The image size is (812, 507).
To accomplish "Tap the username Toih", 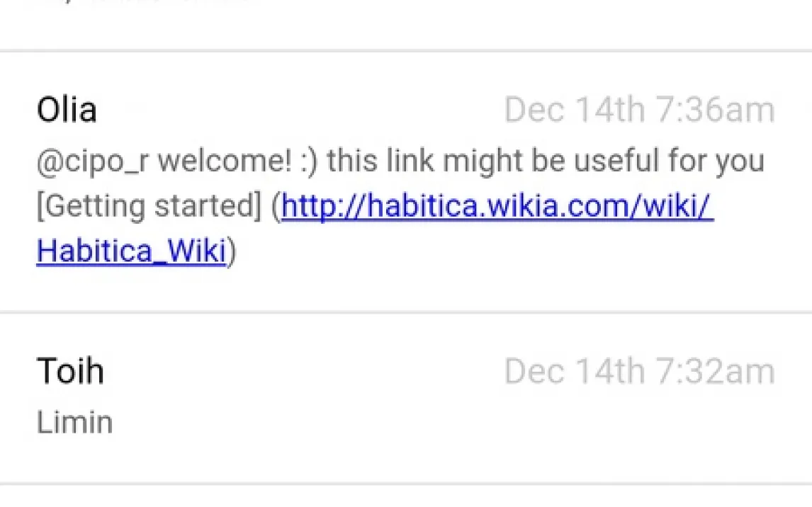I will (x=70, y=371).
